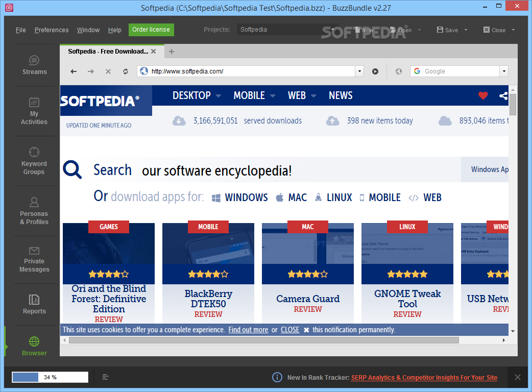This screenshot has width=532, height=392.
Task: Click the horizontal page scrollbar
Action: pos(264,340)
